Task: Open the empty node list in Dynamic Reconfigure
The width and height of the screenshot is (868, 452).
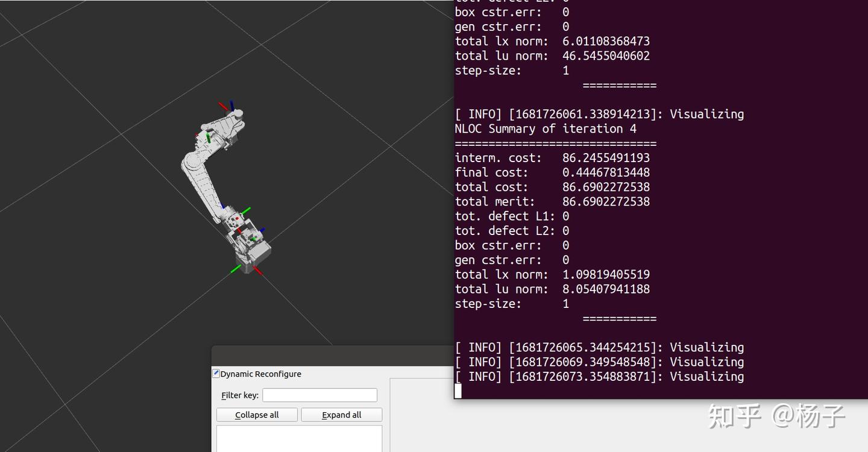Action: (x=299, y=440)
